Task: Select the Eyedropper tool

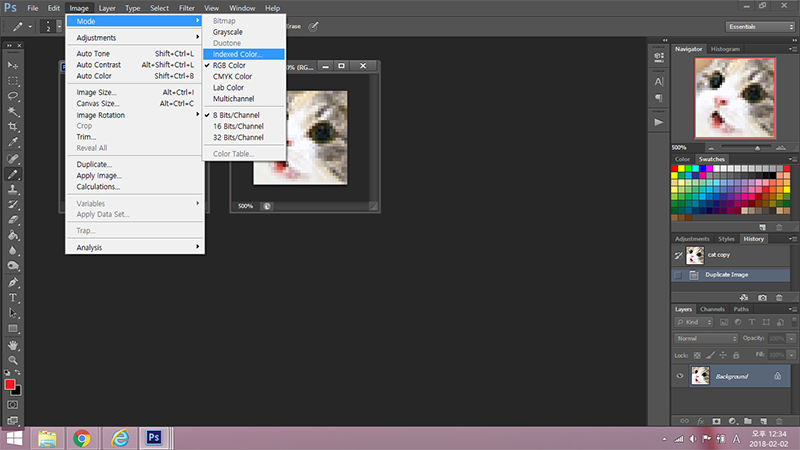Action: coord(13,142)
